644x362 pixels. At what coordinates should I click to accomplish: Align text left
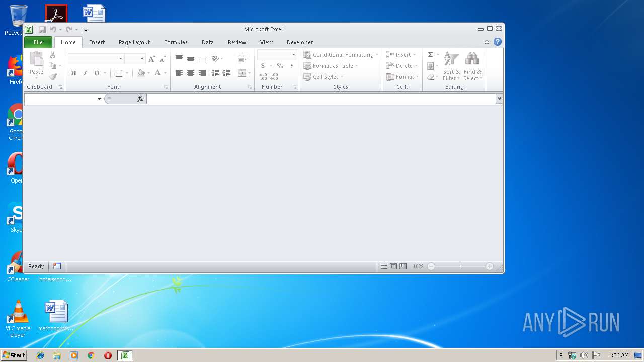pos(179,73)
